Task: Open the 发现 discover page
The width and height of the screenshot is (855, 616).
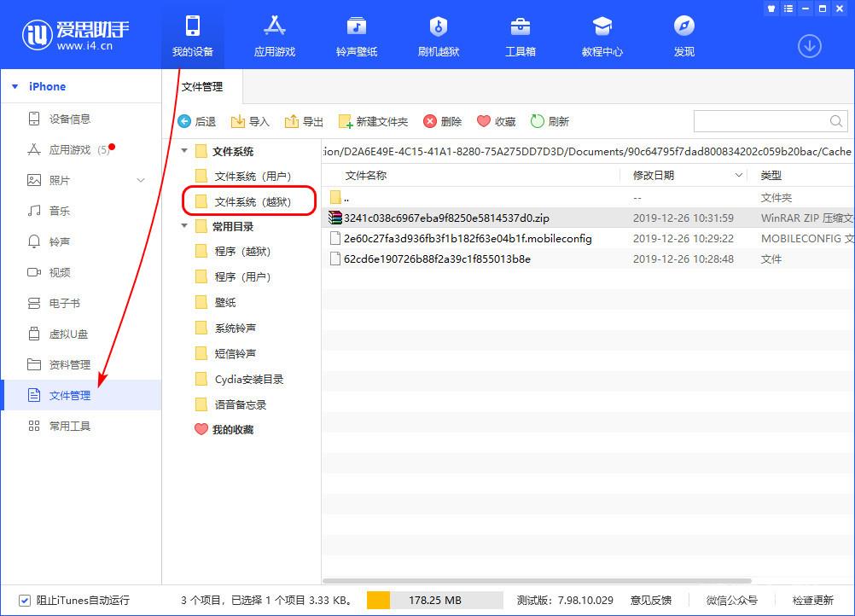Action: [x=683, y=34]
